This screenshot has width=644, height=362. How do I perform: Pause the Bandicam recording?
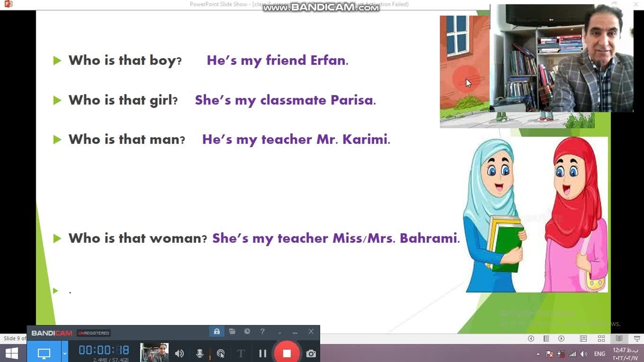pos(263,353)
